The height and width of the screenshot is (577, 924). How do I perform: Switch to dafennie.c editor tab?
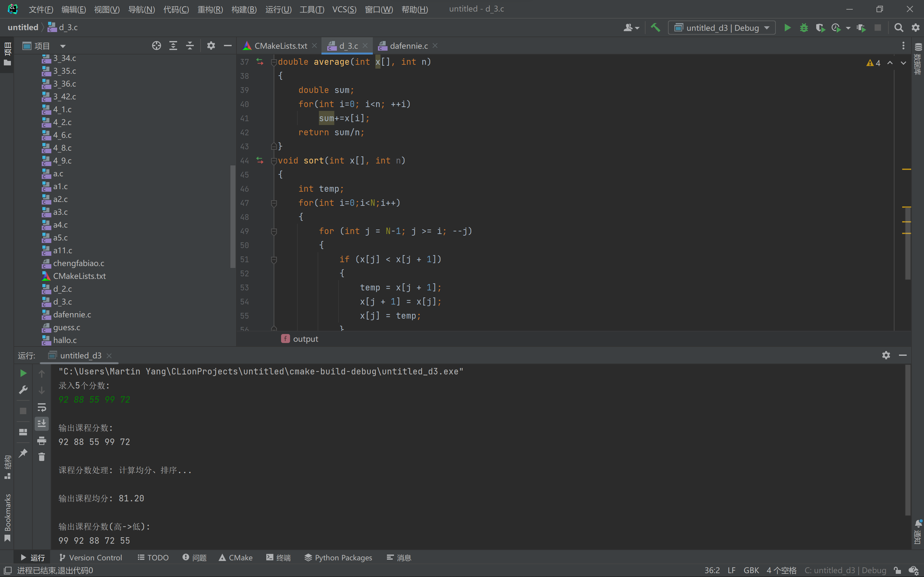coord(408,46)
